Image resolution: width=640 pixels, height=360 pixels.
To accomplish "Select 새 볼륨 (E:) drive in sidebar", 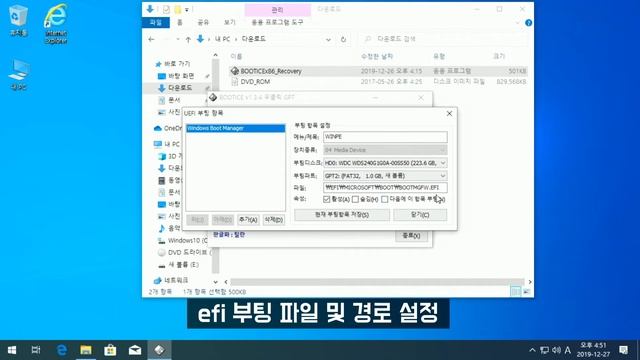I will point(179,264).
